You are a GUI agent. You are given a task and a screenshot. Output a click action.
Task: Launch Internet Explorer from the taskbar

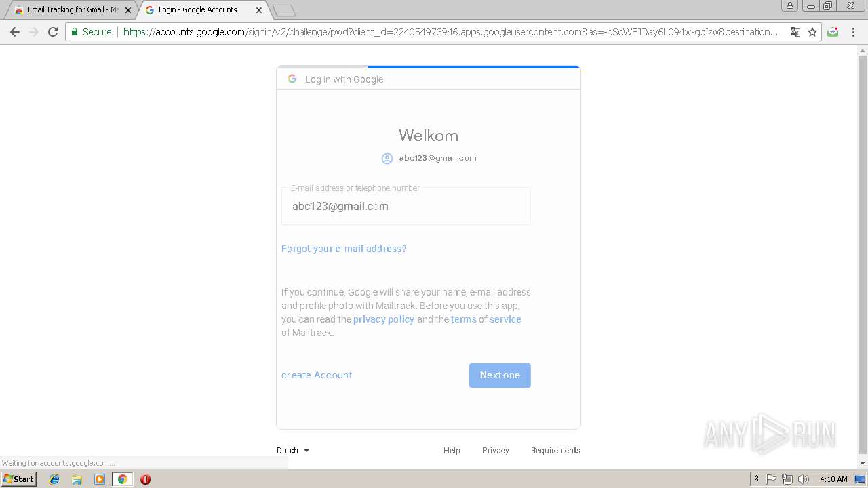54,479
